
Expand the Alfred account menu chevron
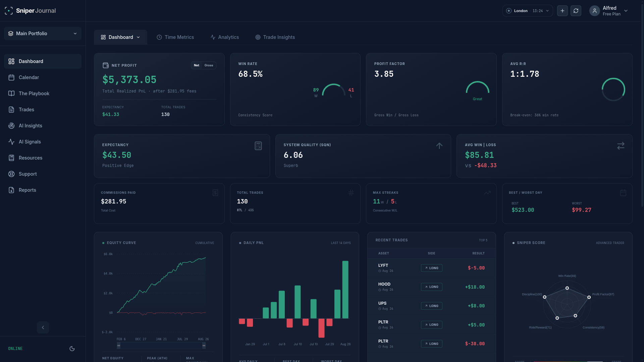click(x=626, y=11)
